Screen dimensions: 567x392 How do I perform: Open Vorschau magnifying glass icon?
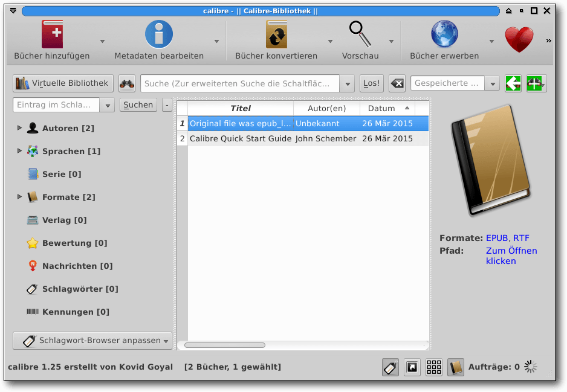[360, 34]
